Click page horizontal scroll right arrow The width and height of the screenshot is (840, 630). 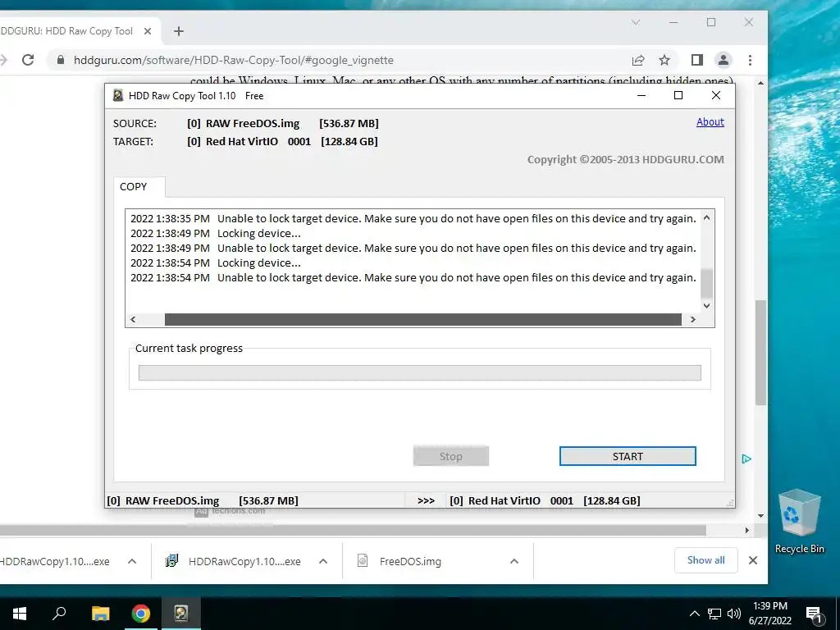[746, 531]
